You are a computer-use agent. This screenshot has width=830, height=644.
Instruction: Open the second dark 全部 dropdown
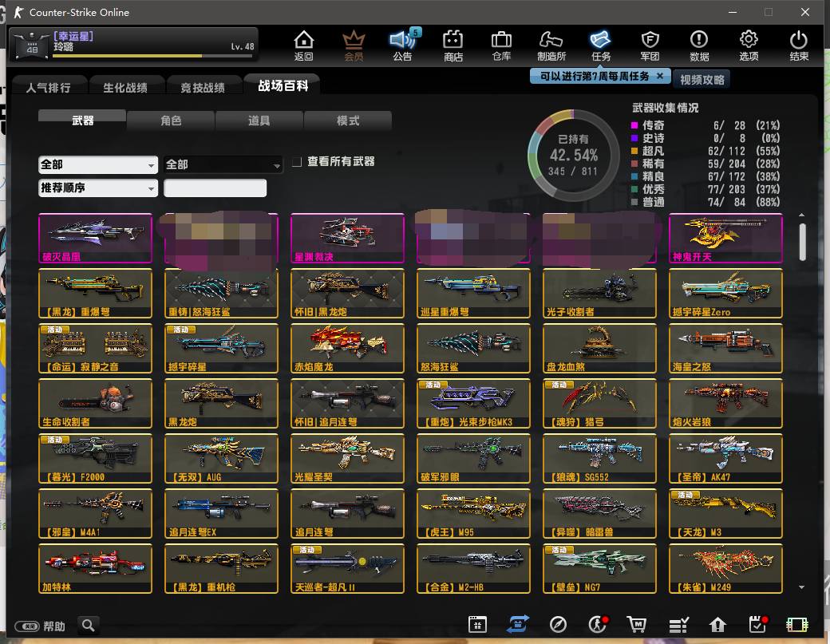pyautogui.click(x=223, y=164)
